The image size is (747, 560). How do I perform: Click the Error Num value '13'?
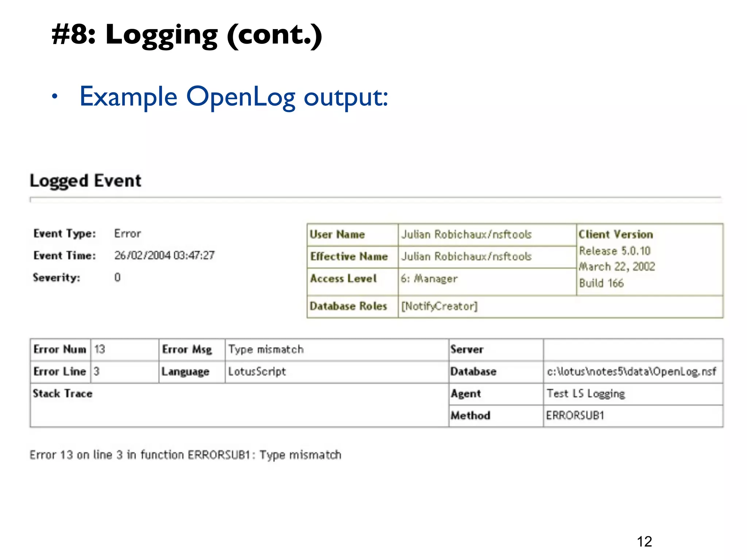click(x=100, y=349)
